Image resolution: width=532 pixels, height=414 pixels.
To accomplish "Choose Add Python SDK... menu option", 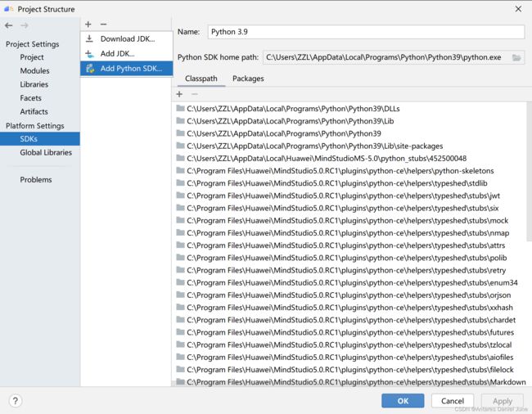I will pyautogui.click(x=127, y=69).
